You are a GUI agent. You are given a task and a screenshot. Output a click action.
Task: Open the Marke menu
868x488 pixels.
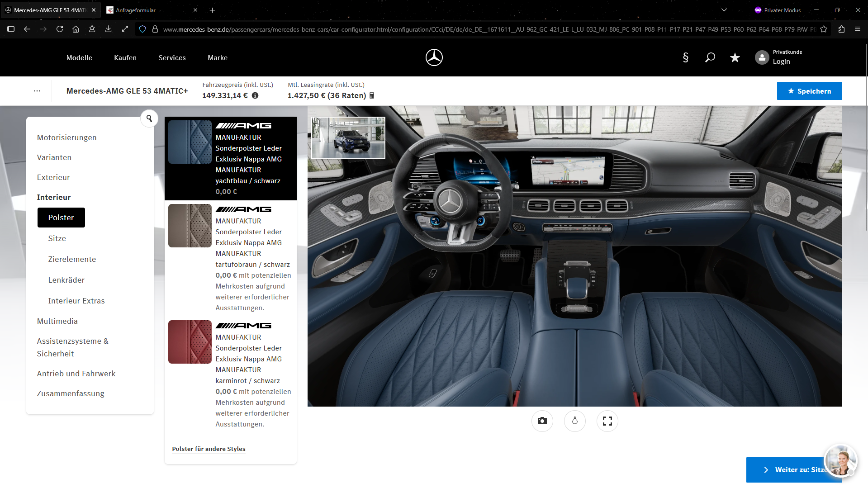click(x=218, y=57)
